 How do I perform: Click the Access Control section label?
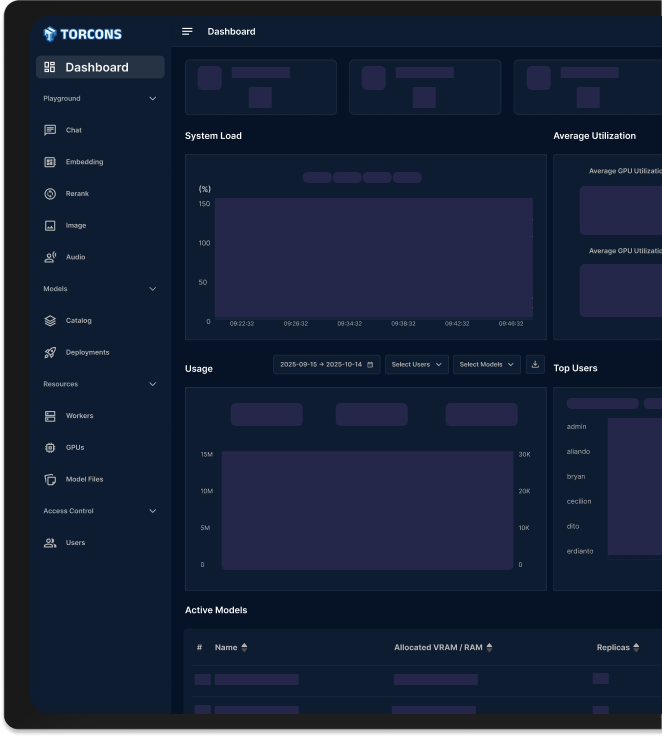coord(68,511)
